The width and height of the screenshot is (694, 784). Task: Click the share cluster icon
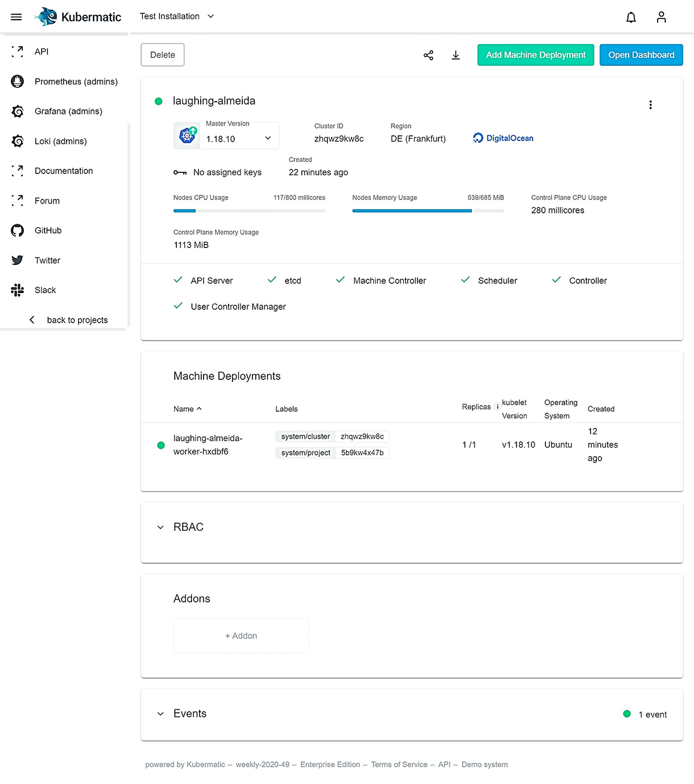pyautogui.click(x=429, y=55)
